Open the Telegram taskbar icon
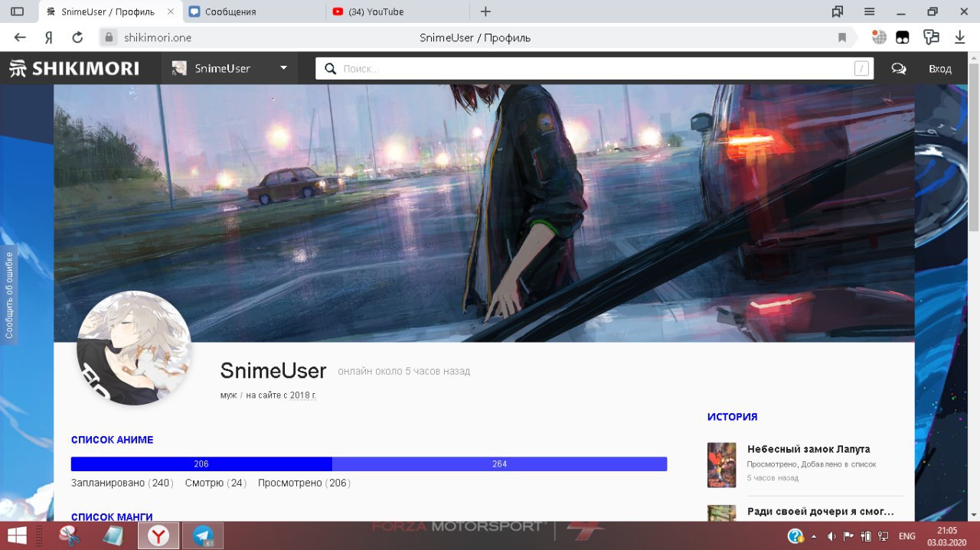The height and width of the screenshot is (550, 980). 203,535
